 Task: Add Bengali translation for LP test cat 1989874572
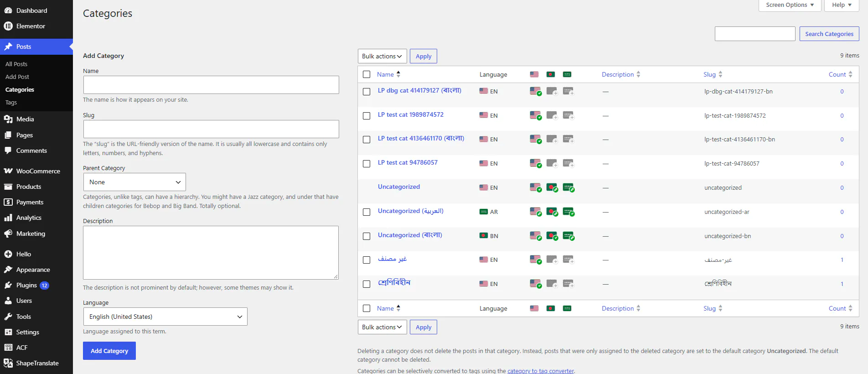coord(552,115)
